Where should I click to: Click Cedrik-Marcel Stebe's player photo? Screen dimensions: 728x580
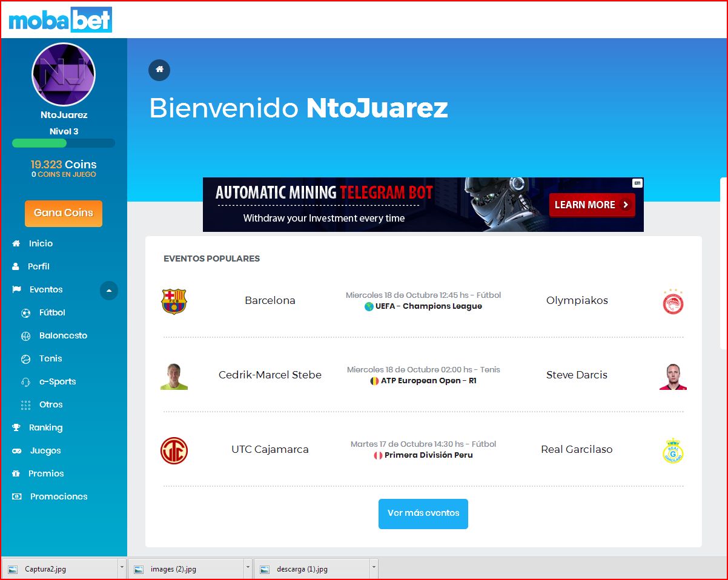point(174,377)
